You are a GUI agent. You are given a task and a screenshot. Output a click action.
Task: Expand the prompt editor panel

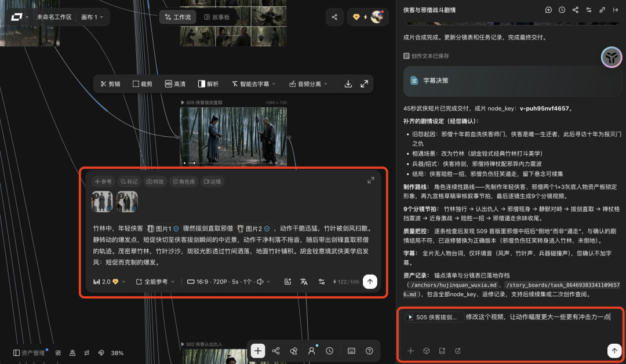[x=371, y=180]
